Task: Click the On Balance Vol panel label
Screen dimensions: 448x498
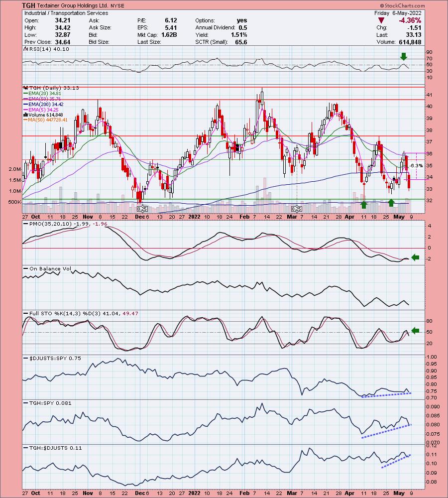Action: 48,269
